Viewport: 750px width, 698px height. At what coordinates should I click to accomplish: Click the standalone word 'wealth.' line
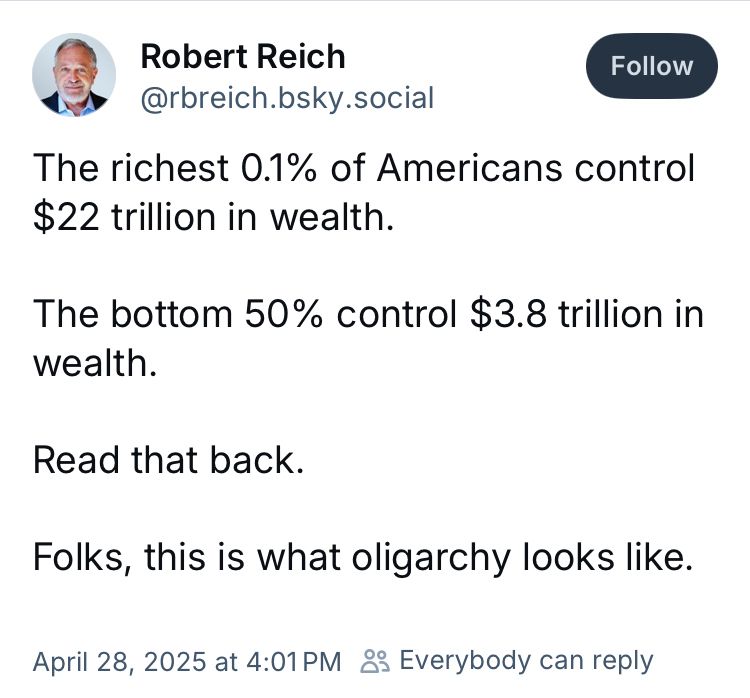(x=95, y=362)
